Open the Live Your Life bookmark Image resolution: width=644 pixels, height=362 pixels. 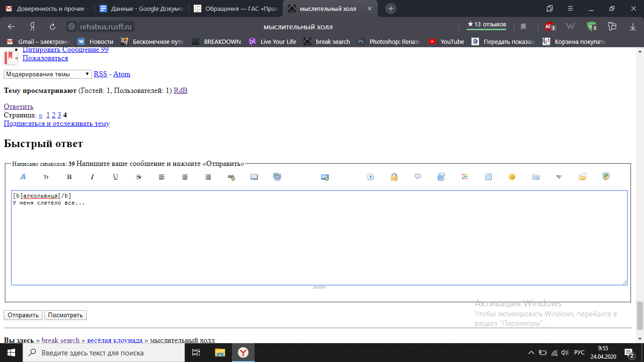(272, 41)
